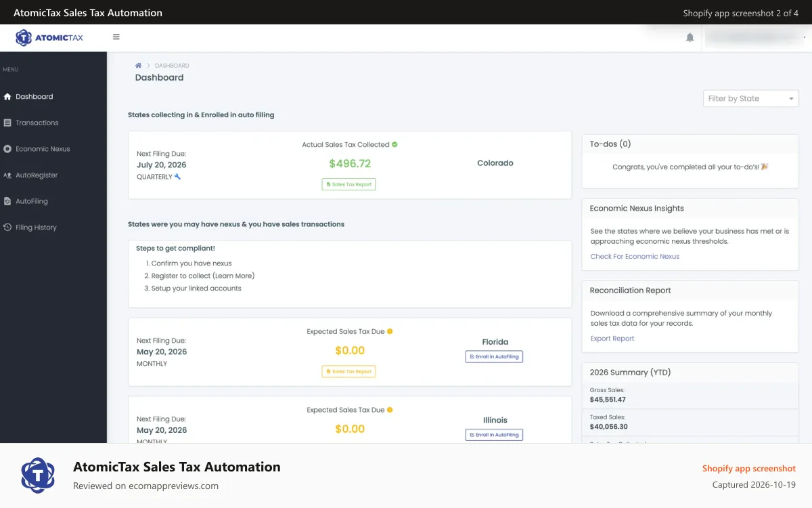
Task: Click the Transactions list icon in sidebar
Action: [x=7, y=123]
